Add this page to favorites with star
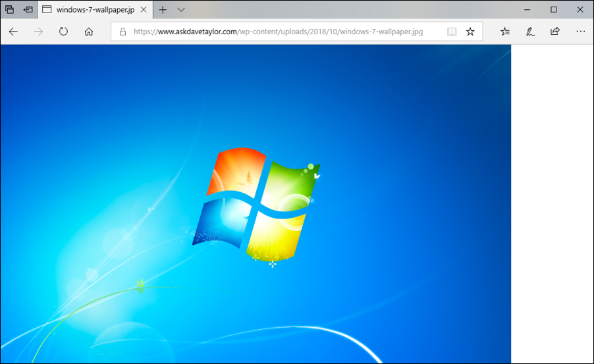The width and height of the screenshot is (594, 364). tap(470, 32)
